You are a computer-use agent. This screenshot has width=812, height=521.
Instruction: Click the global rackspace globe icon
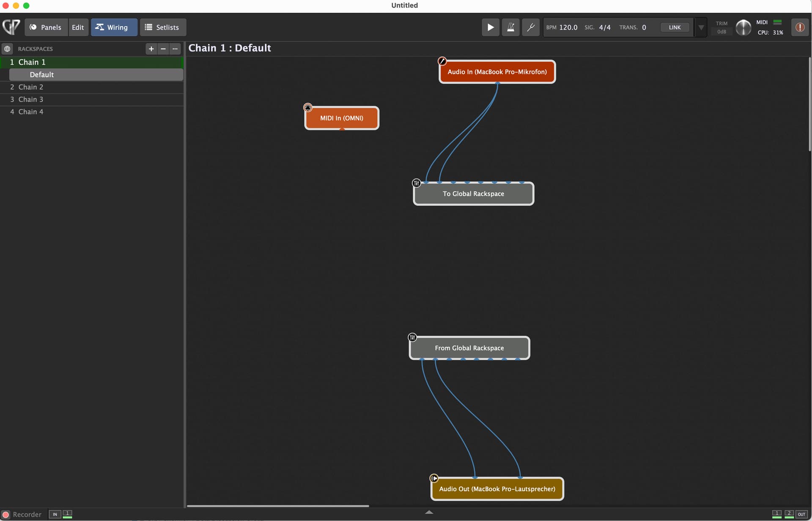pos(7,49)
